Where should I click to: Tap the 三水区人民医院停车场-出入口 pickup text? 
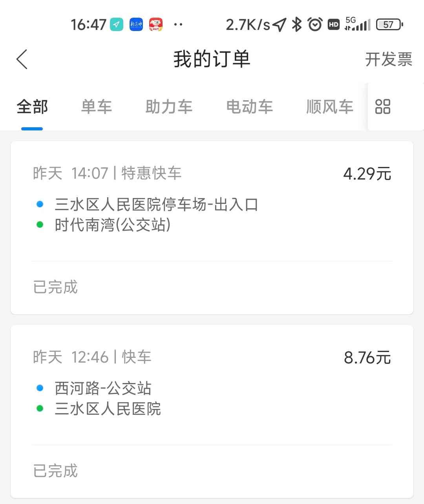[156, 205]
